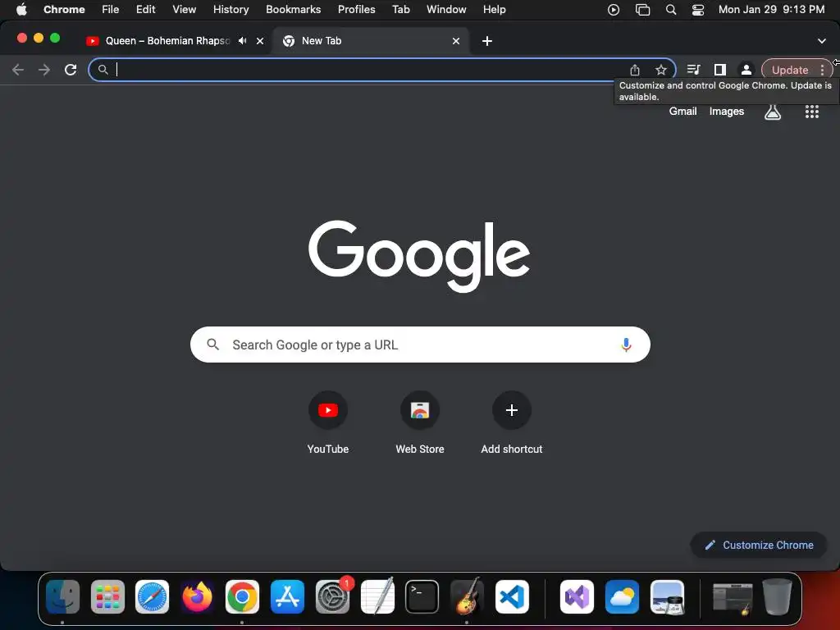
Task: Click the Now Playing icon in menu bar
Action: pos(614,10)
